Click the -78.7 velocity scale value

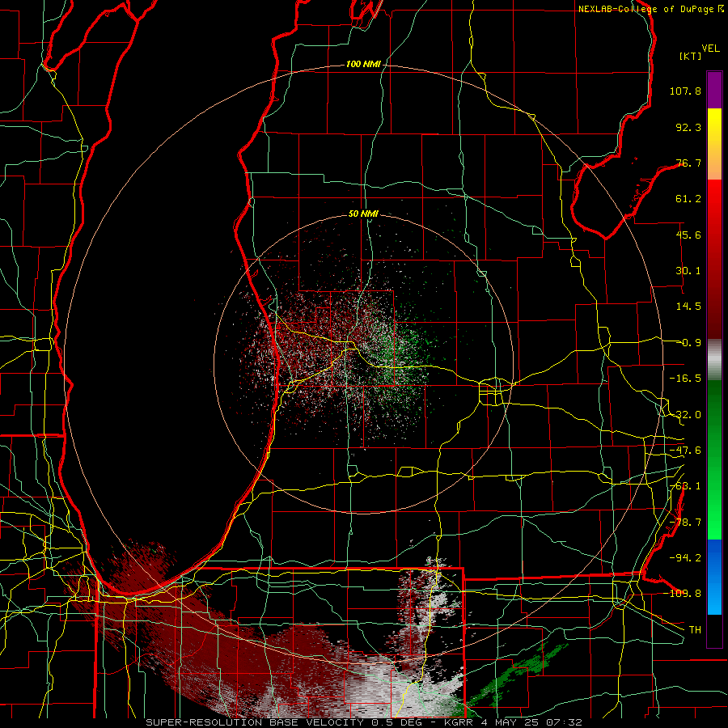click(685, 523)
